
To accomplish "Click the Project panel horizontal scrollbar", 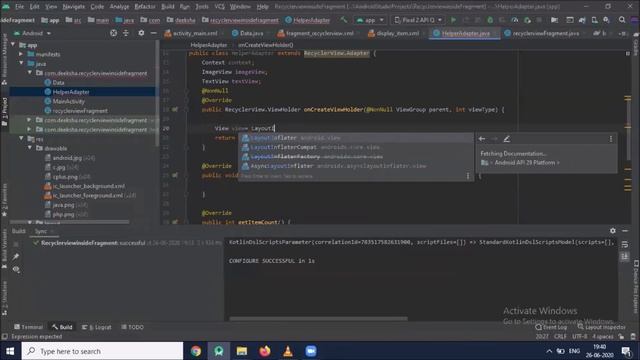I will click(x=69, y=222).
